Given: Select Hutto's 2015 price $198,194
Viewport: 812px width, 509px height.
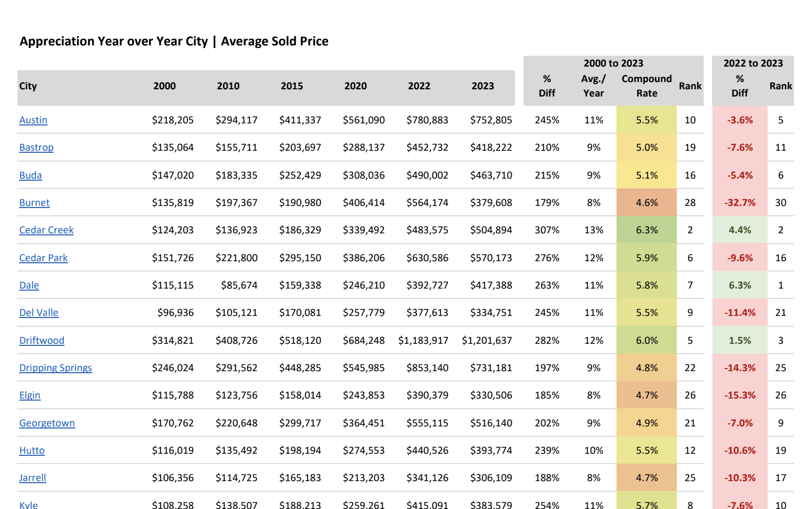Looking at the screenshot, I should 300,451.
